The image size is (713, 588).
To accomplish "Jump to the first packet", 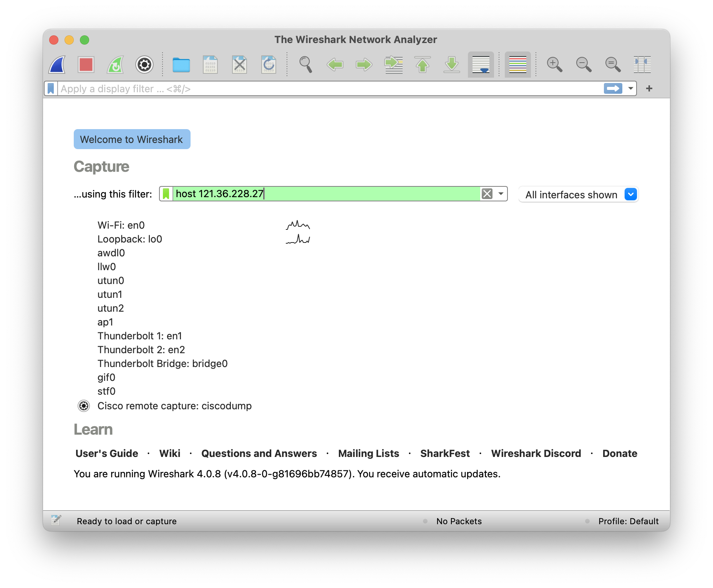I will pyautogui.click(x=423, y=65).
